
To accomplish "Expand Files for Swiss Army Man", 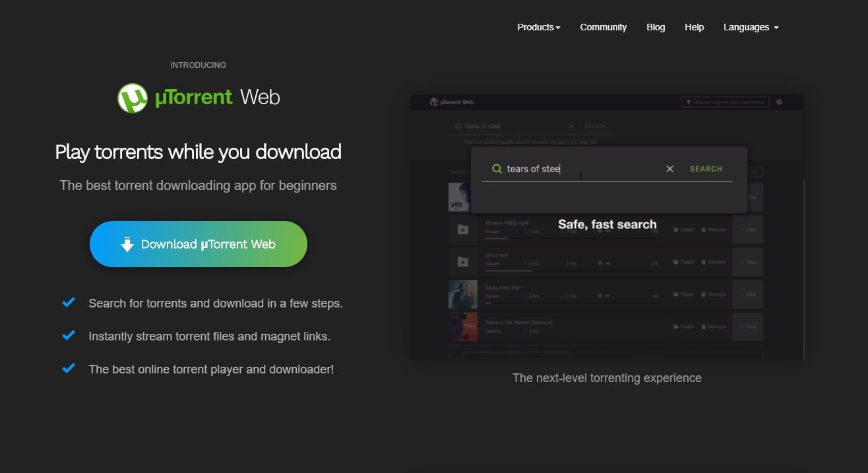I will coord(748,294).
